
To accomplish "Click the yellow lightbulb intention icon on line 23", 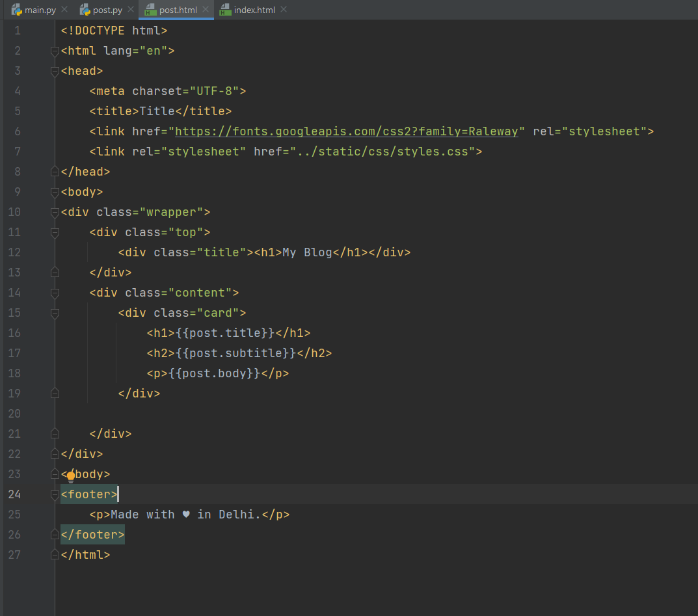I will [71, 477].
